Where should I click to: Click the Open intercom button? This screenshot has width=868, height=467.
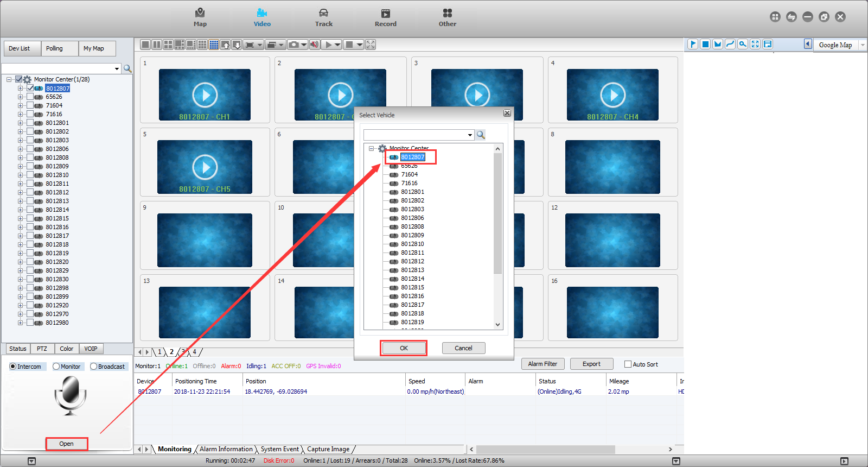click(66, 444)
